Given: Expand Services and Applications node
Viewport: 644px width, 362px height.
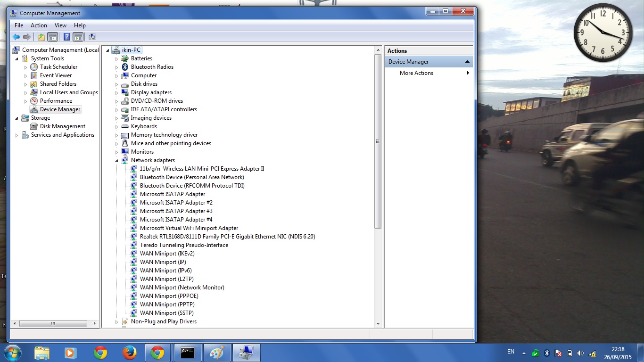Looking at the screenshot, I should coord(17,135).
